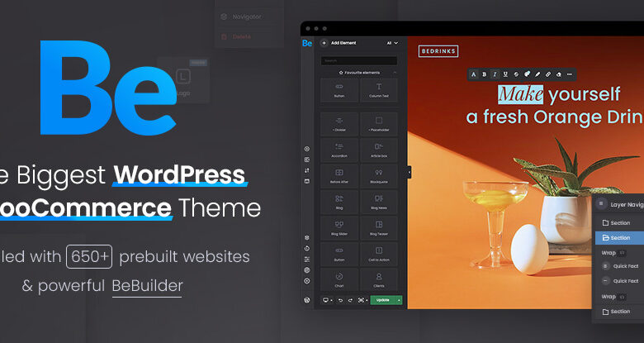Open the arrow next to Update button
This screenshot has height=343, width=644.
[399, 300]
